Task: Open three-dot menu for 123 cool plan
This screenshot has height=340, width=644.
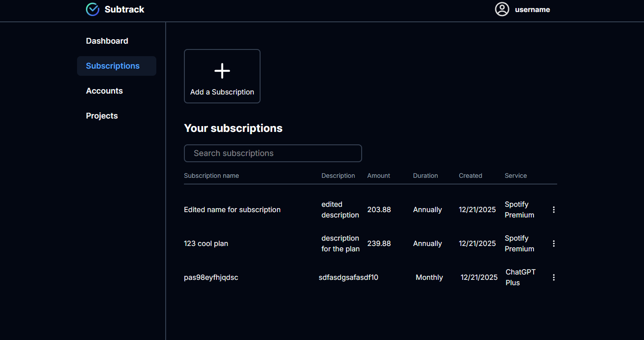Action: coord(554,244)
